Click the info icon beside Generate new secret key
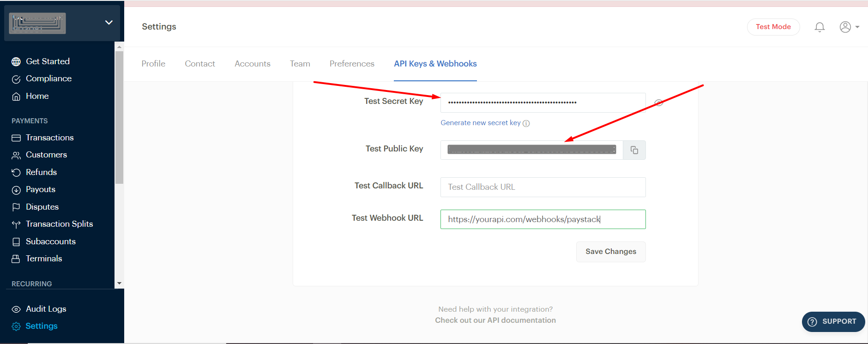This screenshot has height=344, width=868. coord(526,123)
